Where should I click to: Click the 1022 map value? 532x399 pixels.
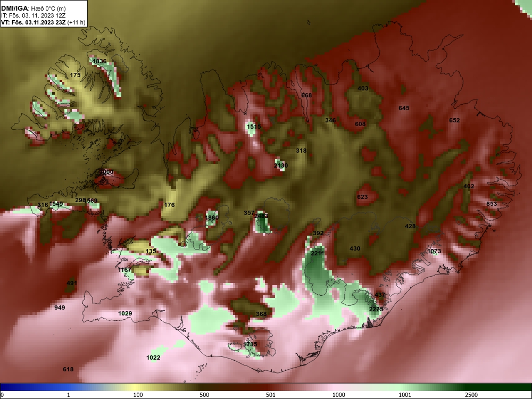(153, 358)
